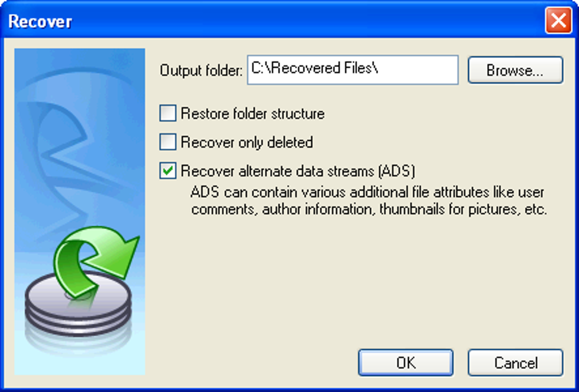The image size is (579, 392).
Task: Tick the Recover only deleted checkbox
Action: pyautogui.click(x=167, y=142)
